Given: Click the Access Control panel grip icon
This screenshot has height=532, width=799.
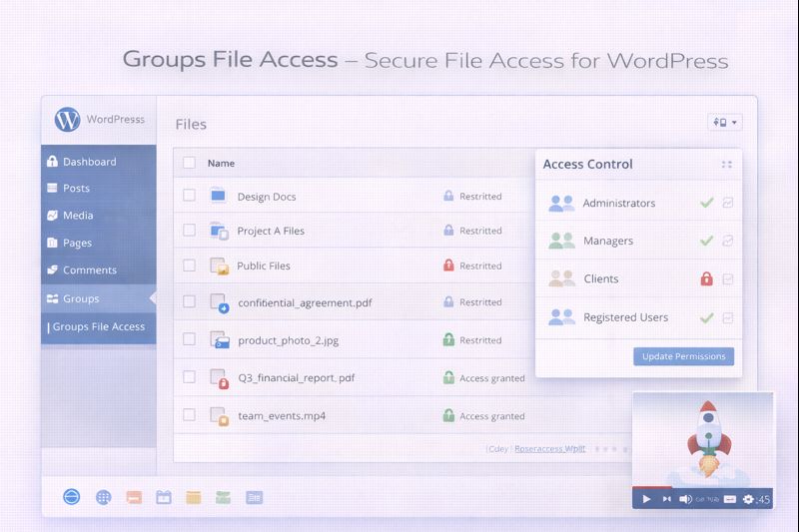Looking at the screenshot, I should [727, 165].
